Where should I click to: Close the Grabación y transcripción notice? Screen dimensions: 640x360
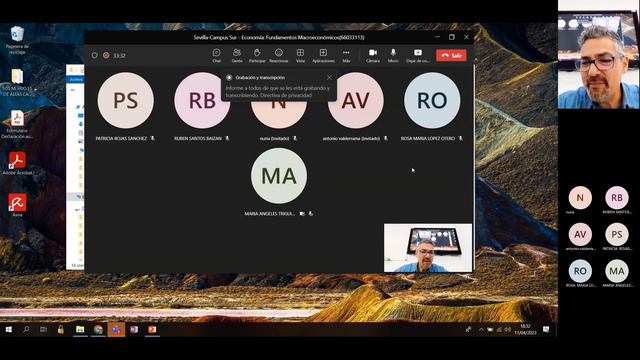[x=329, y=77]
